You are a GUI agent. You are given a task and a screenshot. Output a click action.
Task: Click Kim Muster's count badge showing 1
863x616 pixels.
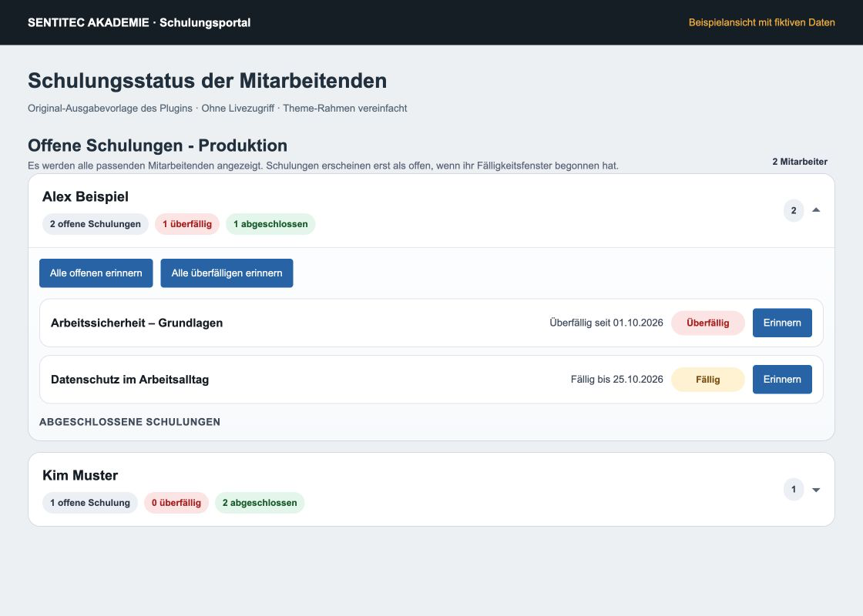pos(794,490)
